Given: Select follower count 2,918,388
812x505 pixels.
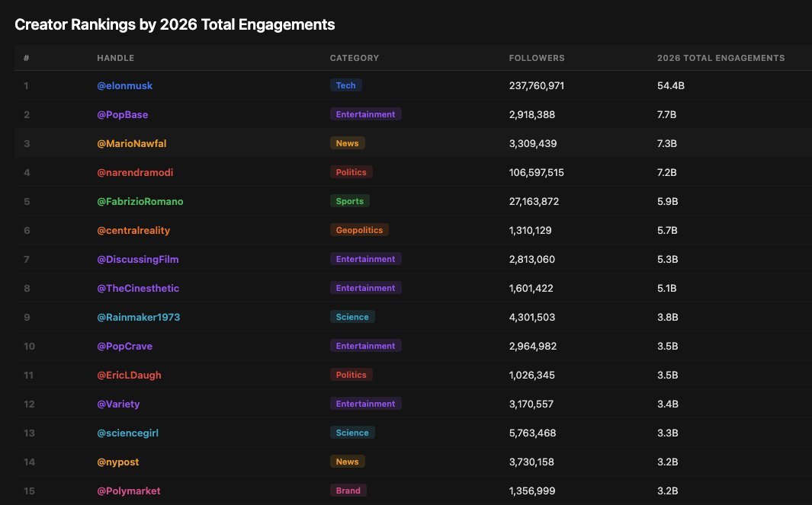Looking at the screenshot, I should [x=532, y=115].
